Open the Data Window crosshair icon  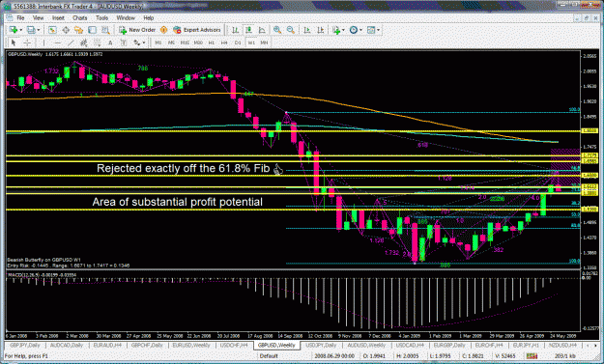pos(66,30)
